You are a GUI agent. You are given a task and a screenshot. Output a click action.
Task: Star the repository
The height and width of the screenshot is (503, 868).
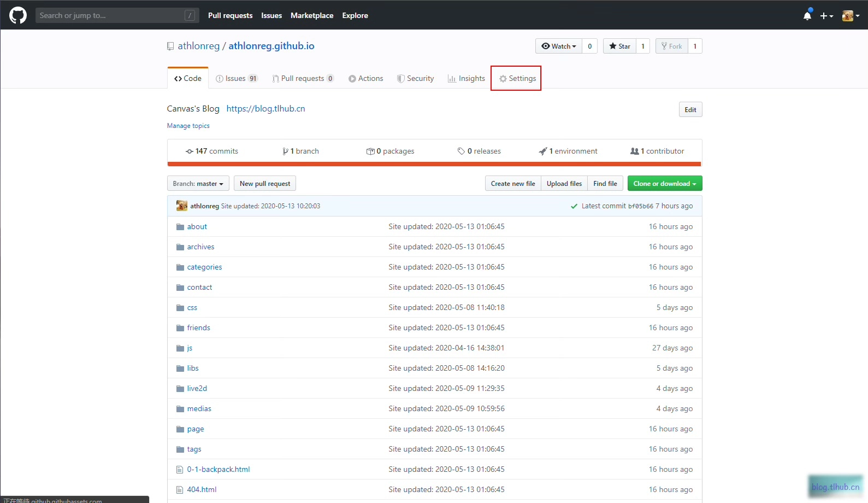click(619, 46)
